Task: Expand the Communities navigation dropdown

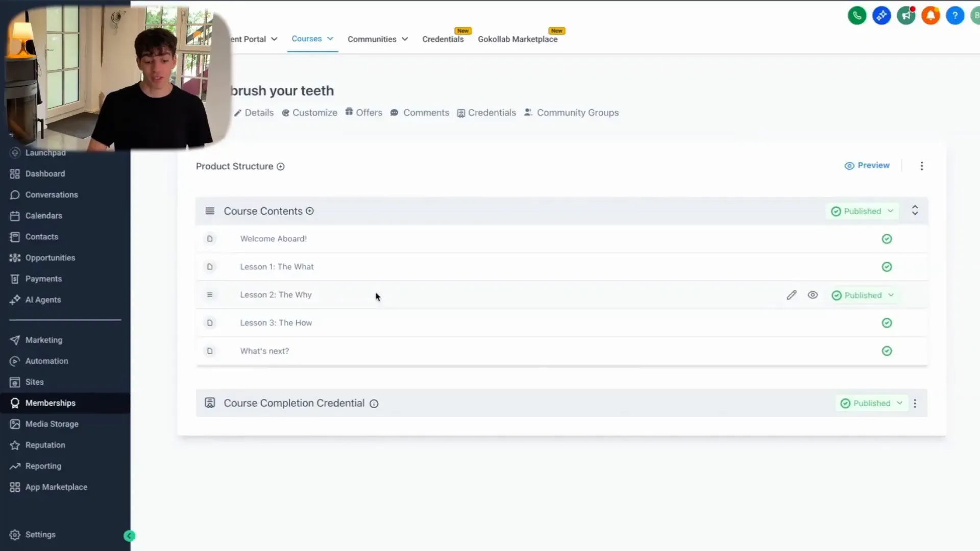Action: click(x=378, y=39)
